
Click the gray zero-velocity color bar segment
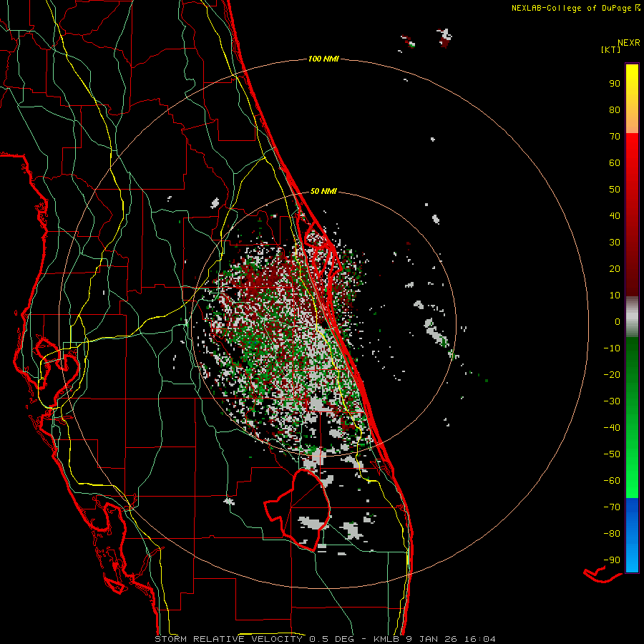(x=632, y=317)
